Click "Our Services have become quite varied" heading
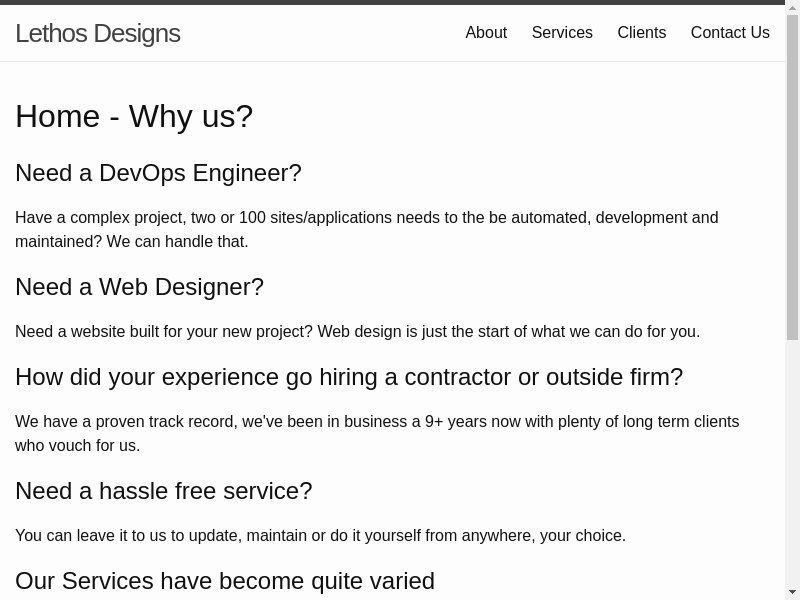 tap(225, 581)
